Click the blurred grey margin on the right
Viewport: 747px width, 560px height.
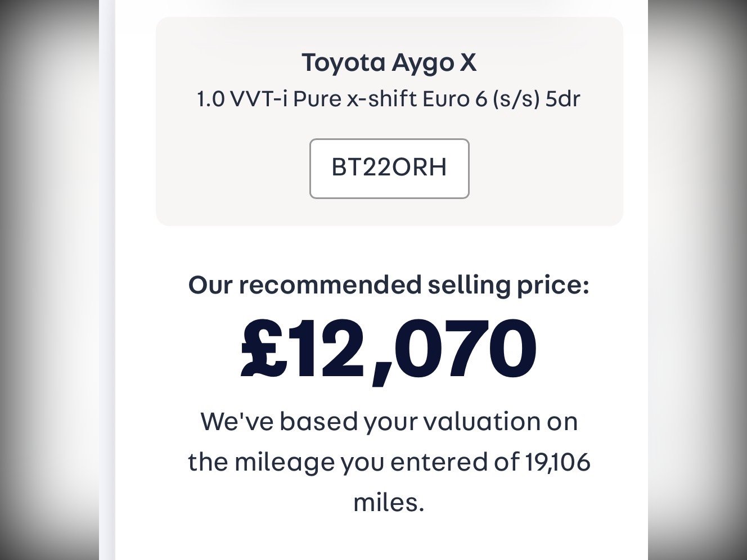click(x=697, y=281)
